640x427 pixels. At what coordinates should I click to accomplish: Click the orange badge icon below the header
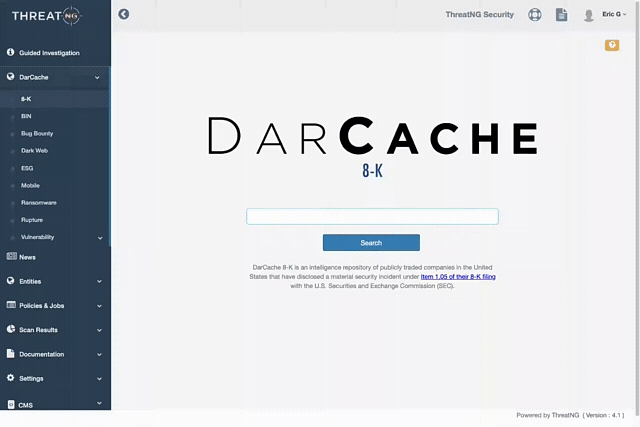point(612,45)
